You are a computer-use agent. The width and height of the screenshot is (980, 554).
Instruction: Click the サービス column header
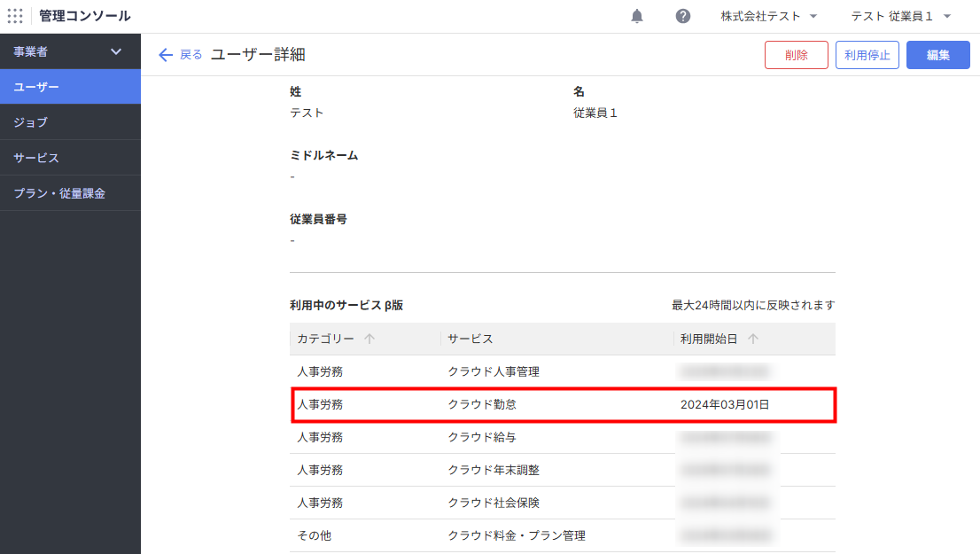click(x=471, y=339)
